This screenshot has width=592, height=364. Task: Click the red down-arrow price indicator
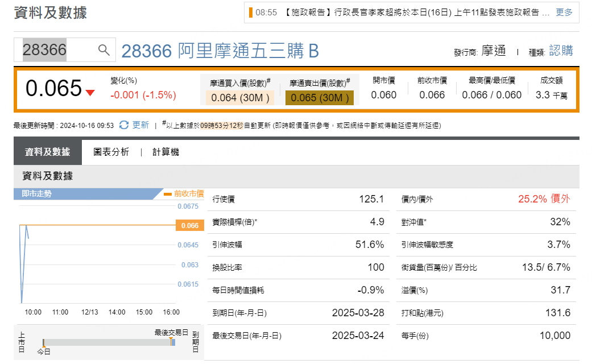tap(90, 93)
